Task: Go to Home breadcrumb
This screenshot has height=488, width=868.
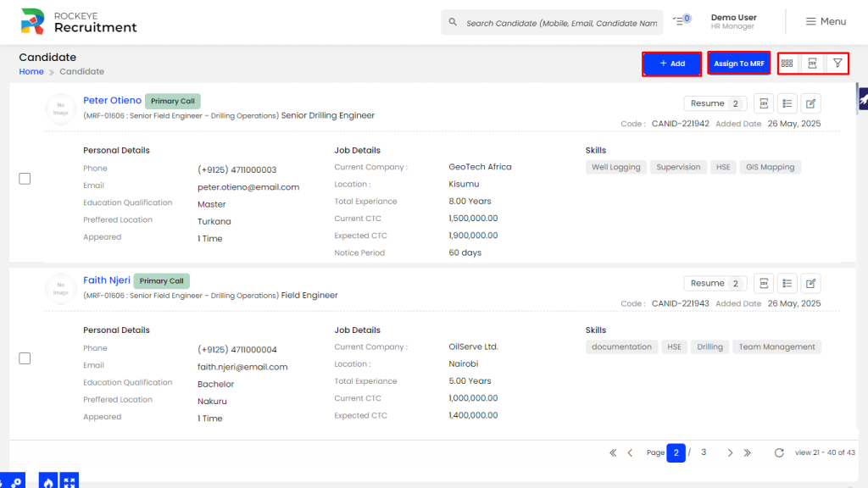Action: point(31,71)
